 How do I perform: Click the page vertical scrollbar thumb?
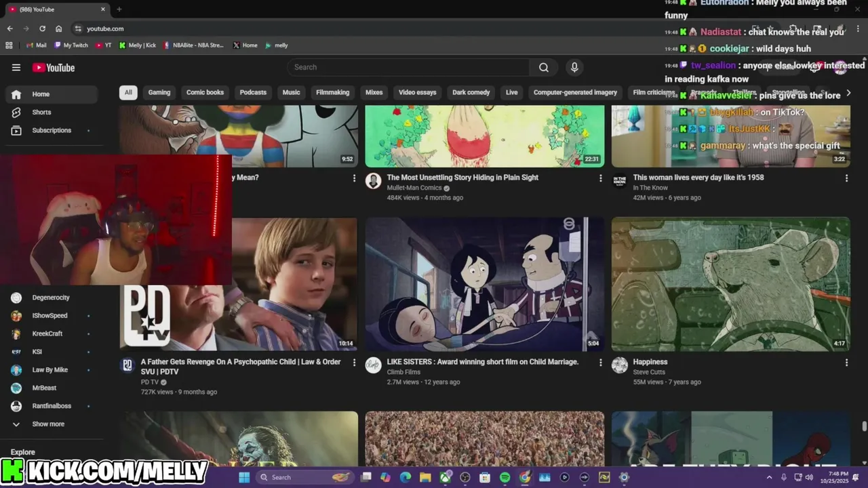[x=864, y=426]
